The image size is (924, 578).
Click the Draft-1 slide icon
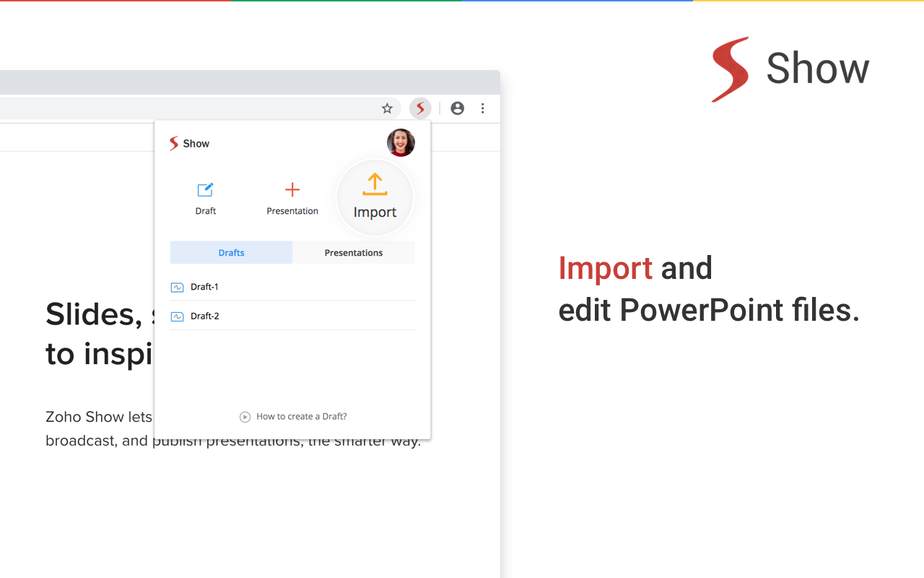177,287
